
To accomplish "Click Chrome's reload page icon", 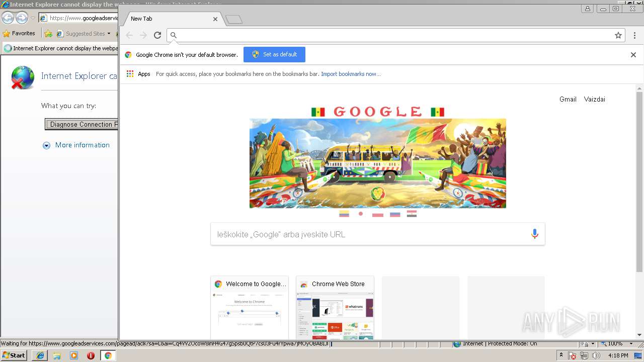I will (157, 35).
